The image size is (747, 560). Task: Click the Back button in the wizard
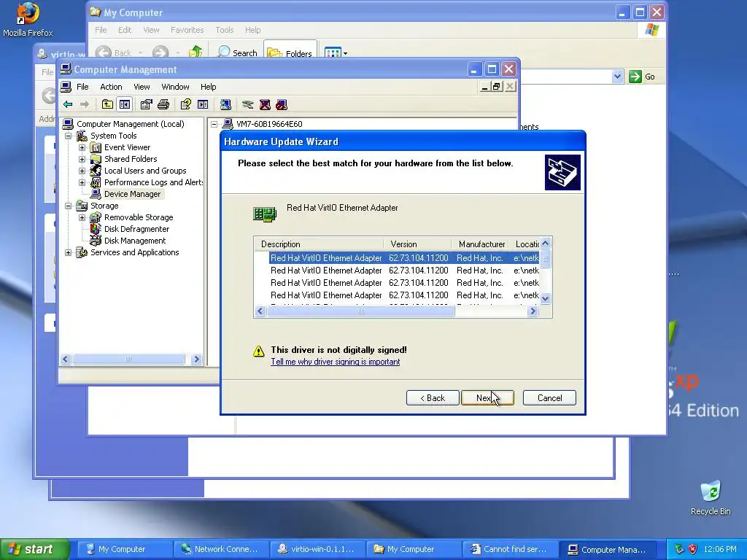point(433,397)
